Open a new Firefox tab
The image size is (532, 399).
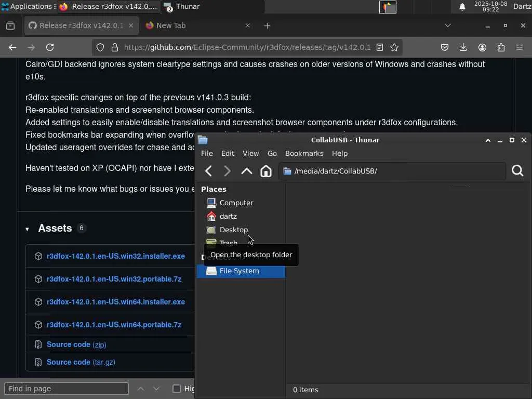tap(268, 26)
